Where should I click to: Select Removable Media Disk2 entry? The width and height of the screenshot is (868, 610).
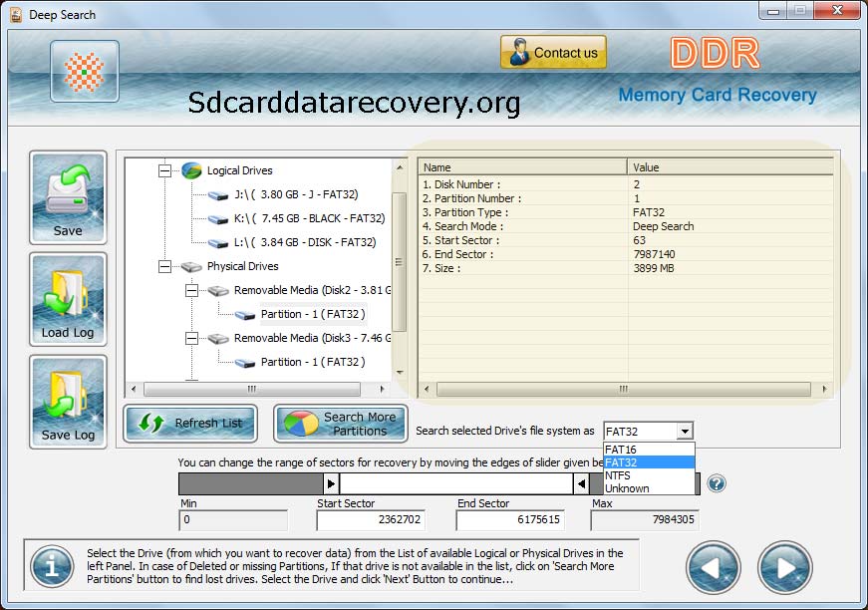tap(312, 290)
